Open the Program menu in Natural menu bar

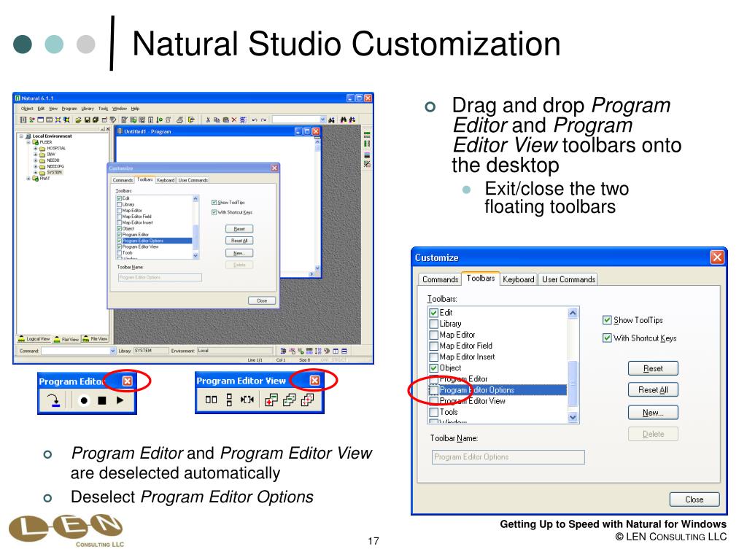pos(69,109)
